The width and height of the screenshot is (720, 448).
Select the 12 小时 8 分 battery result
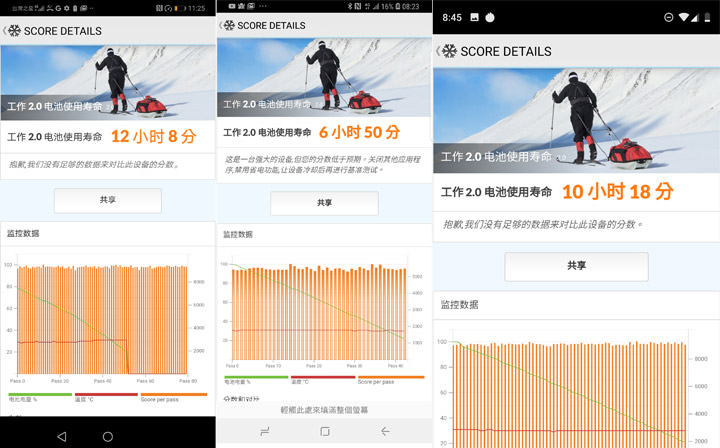click(154, 136)
